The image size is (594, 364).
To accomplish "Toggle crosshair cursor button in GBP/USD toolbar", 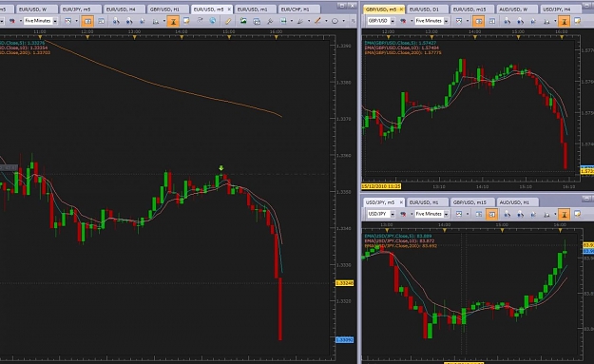I will click(565, 21).
